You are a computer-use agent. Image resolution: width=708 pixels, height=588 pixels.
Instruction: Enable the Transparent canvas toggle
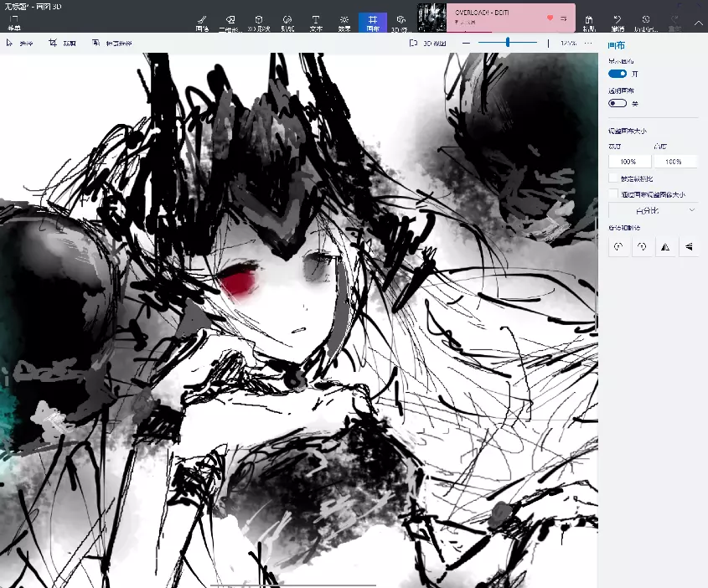pyautogui.click(x=618, y=103)
